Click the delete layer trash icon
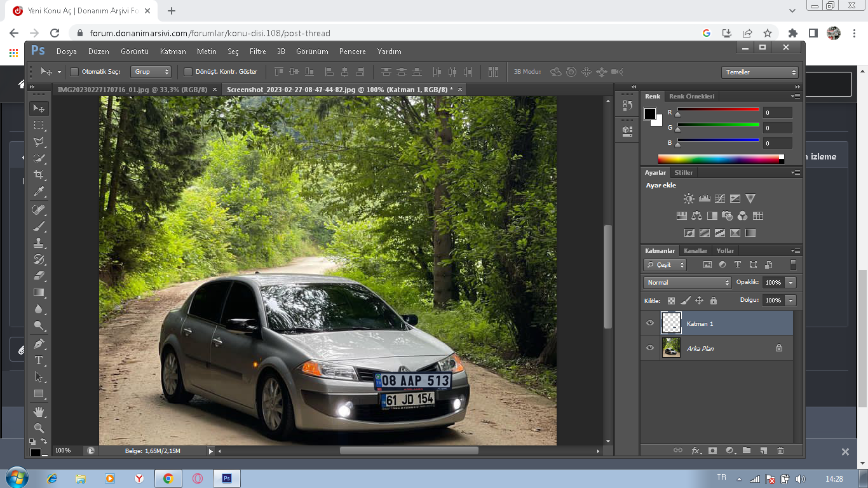This screenshot has width=868, height=488. tap(780, 451)
